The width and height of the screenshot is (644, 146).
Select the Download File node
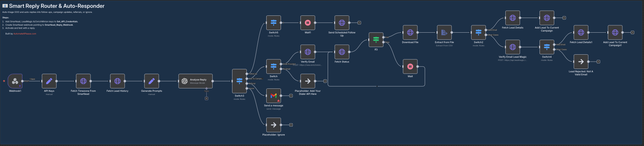tap(410, 32)
